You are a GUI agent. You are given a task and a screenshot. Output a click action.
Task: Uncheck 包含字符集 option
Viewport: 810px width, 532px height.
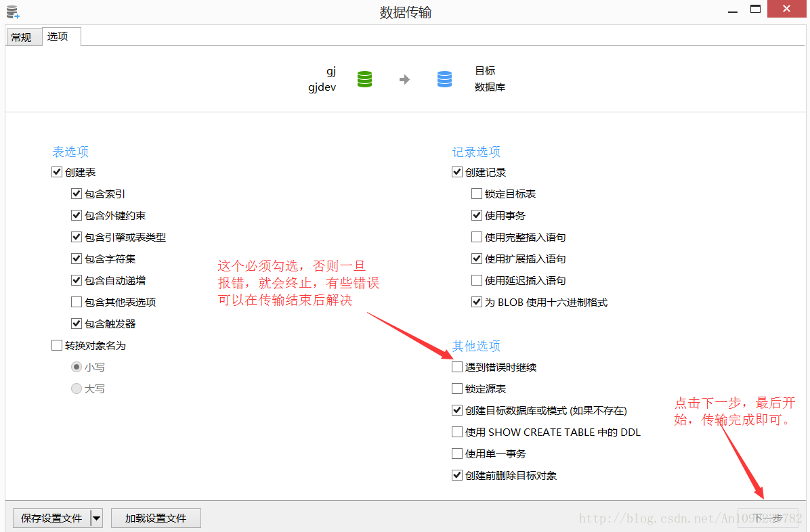click(x=77, y=259)
